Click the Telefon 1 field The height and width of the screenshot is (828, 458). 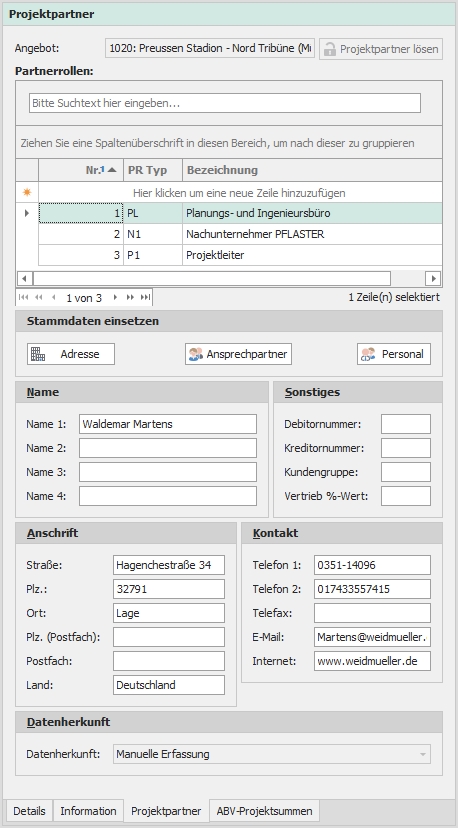point(372,565)
